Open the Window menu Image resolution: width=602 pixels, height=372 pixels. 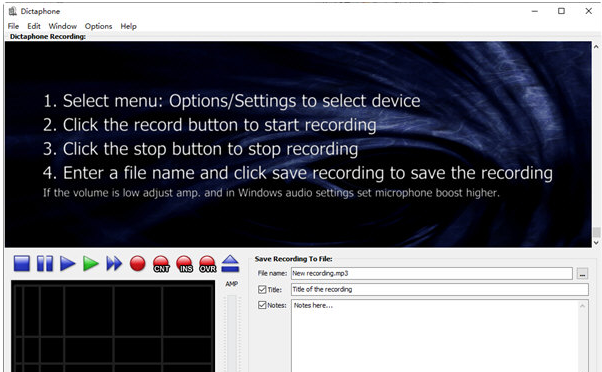63,26
